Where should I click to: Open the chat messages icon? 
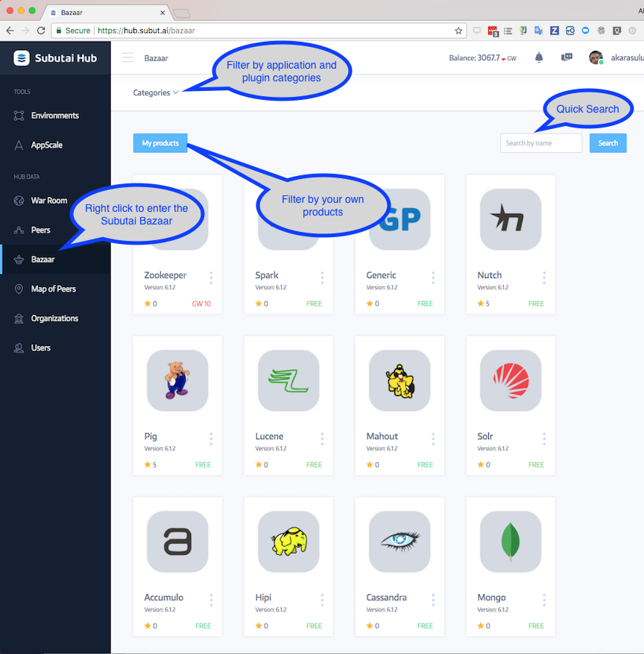(x=566, y=57)
